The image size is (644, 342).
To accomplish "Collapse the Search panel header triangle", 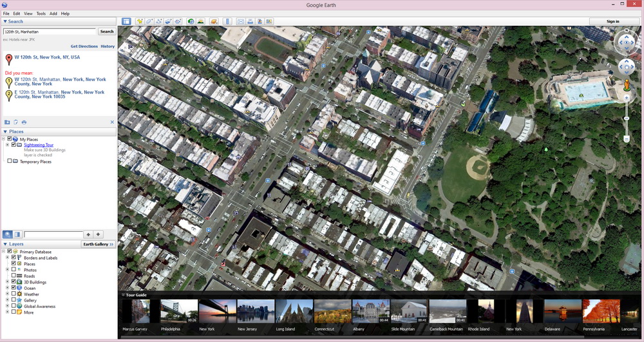I will [x=5, y=21].
